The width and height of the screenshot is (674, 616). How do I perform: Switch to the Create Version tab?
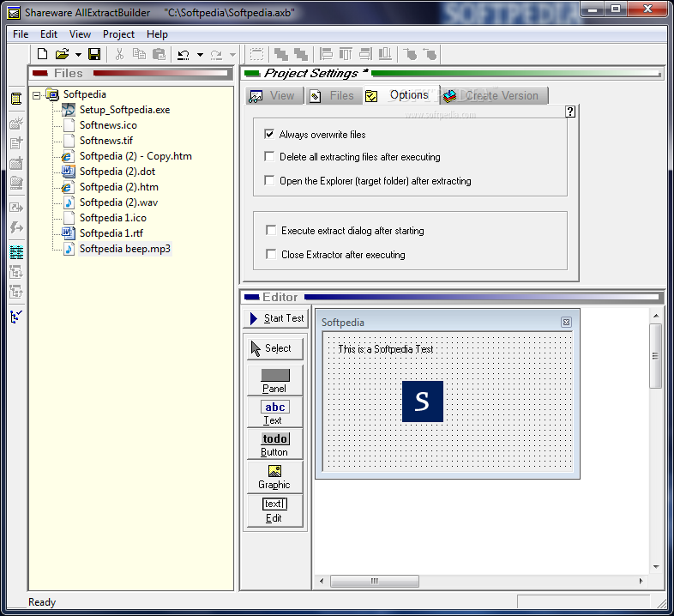click(x=493, y=95)
